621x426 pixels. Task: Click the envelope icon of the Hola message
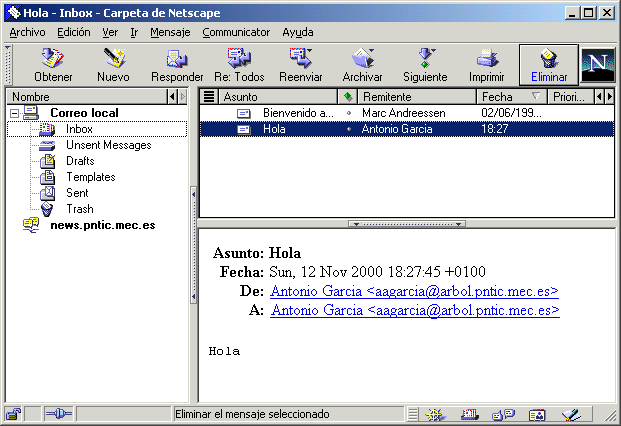pos(244,129)
